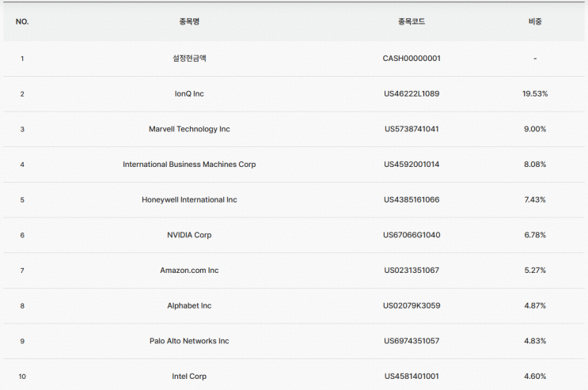The height and width of the screenshot is (390, 588).
Task: Select code US46222L1089
Action: [412, 94]
